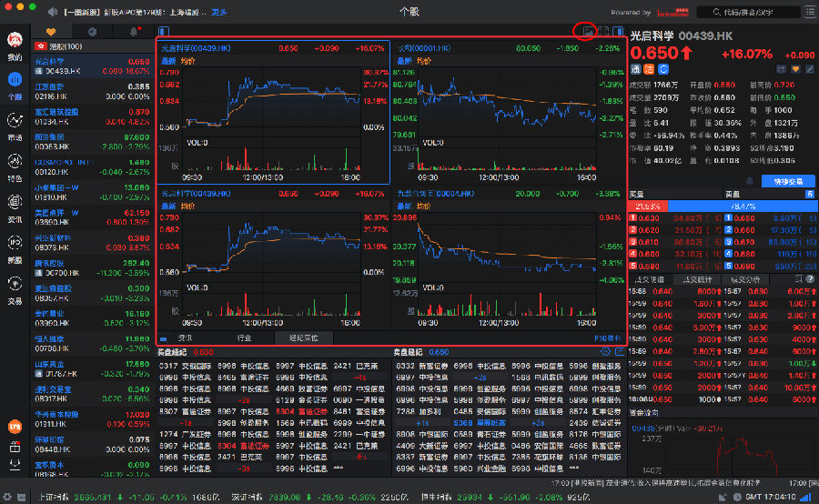Viewport: 819px width, 504px height.
Task: Click the download icon in sidebar
Action: click(x=15, y=464)
